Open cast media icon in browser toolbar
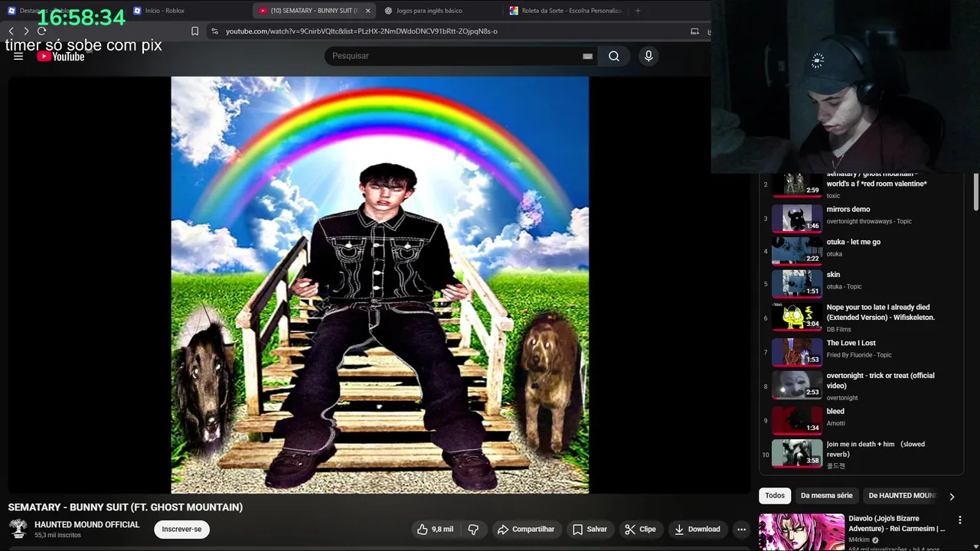 tap(694, 31)
